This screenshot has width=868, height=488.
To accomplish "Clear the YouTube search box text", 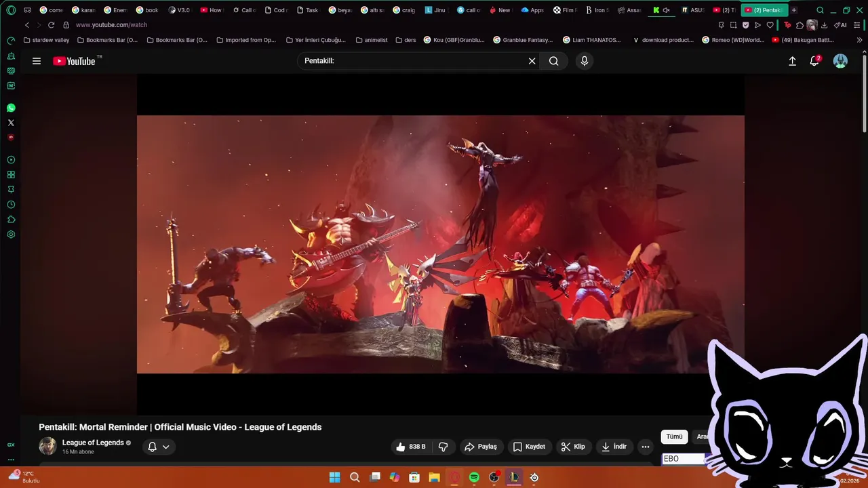I will [x=532, y=61].
